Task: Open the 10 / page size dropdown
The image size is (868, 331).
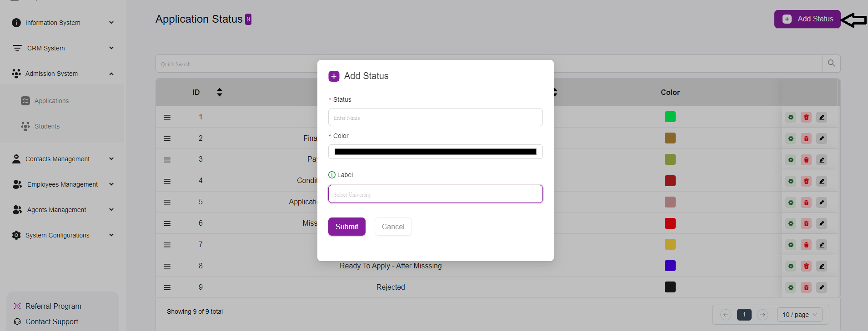Action: click(x=800, y=315)
